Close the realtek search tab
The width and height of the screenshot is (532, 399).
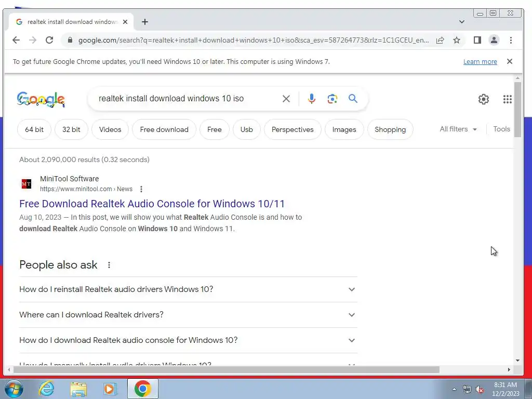[125, 22]
